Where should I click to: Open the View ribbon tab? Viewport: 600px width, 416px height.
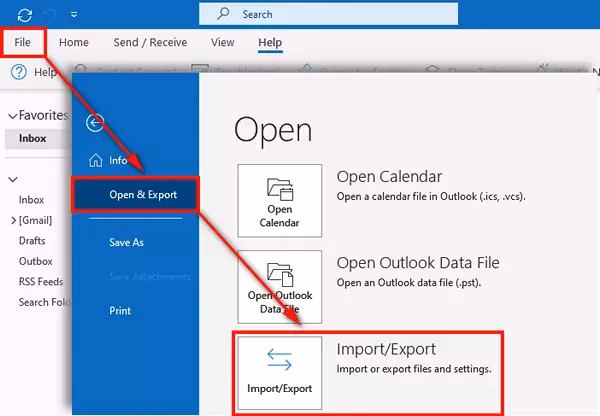[223, 43]
